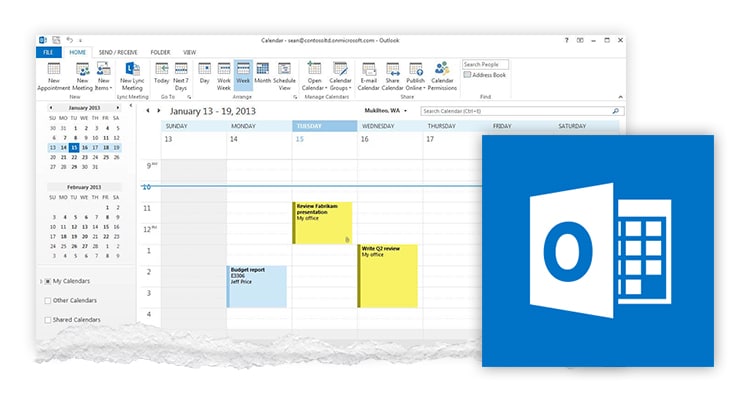Open Calendar Groups dropdown

(340, 76)
